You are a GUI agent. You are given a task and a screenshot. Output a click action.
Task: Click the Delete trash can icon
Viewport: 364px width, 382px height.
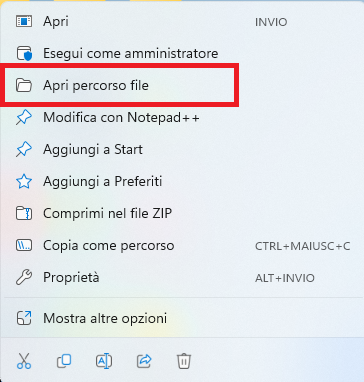pyautogui.click(x=184, y=361)
